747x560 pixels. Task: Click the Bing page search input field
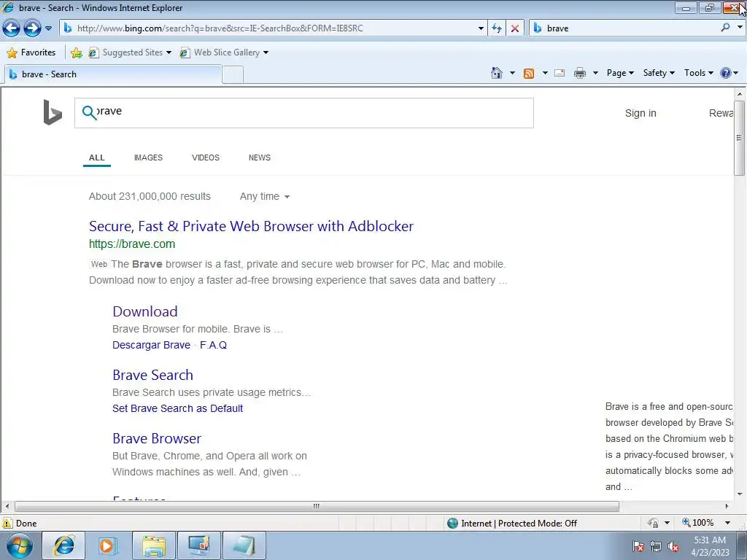click(x=304, y=113)
